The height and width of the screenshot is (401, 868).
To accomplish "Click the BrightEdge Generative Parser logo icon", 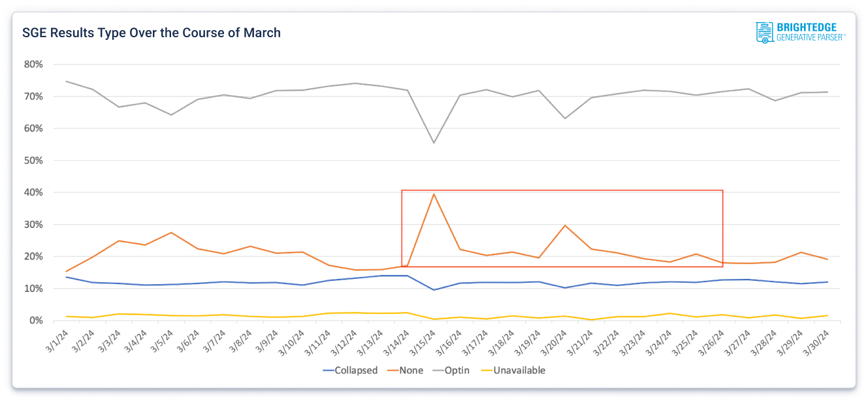I will coord(764,33).
